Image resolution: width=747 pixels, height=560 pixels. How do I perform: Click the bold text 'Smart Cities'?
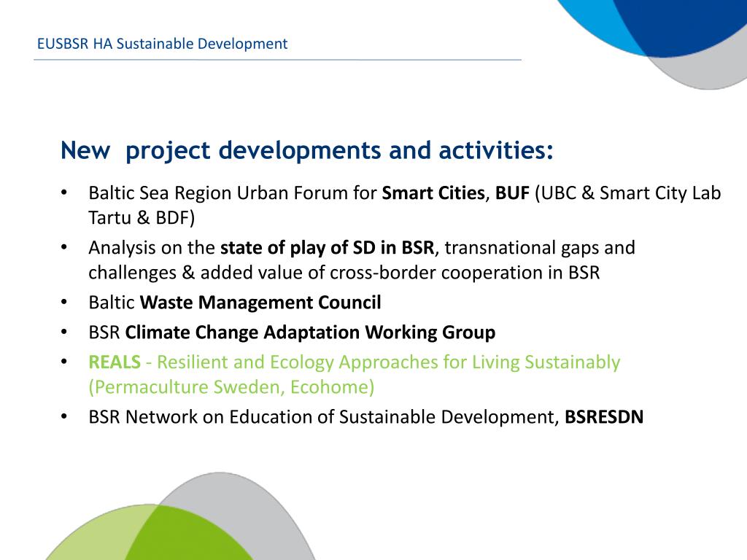tap(433, 193)
